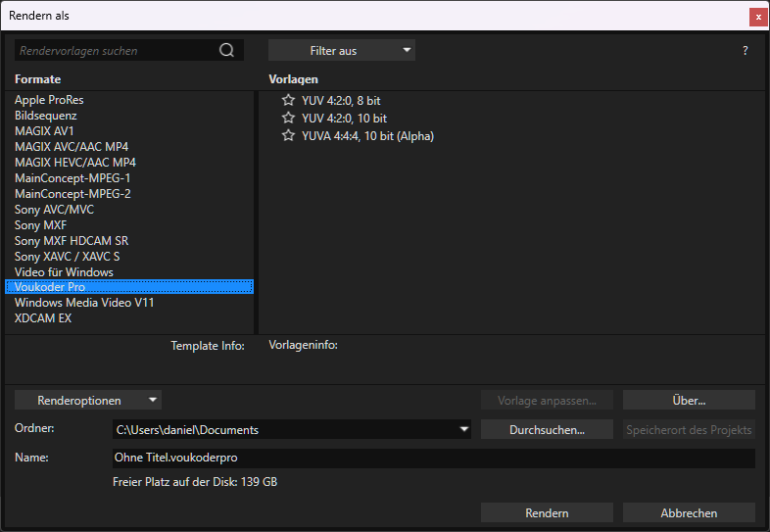
Task: Favorite the YUV 4:2:0, 10 bit template
Action: [x=288, y=119]
